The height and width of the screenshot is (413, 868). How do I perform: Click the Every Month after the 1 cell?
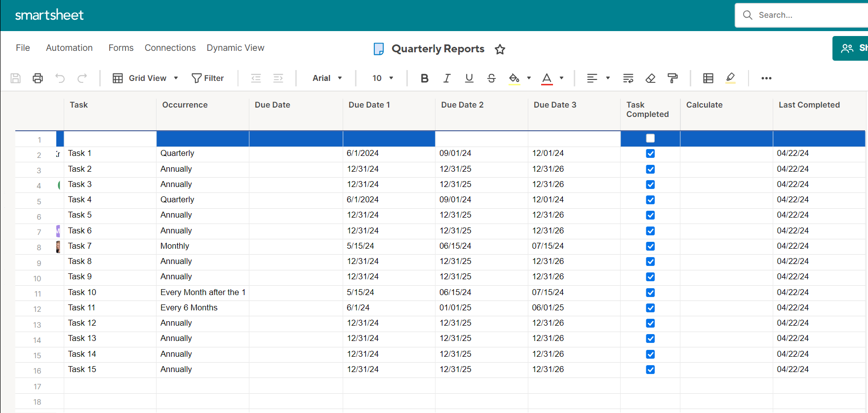pos(202,293)
